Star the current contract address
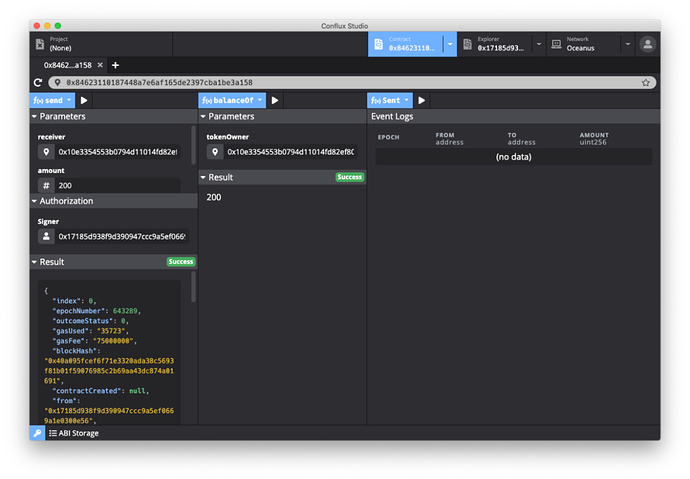 pos(646,83)
